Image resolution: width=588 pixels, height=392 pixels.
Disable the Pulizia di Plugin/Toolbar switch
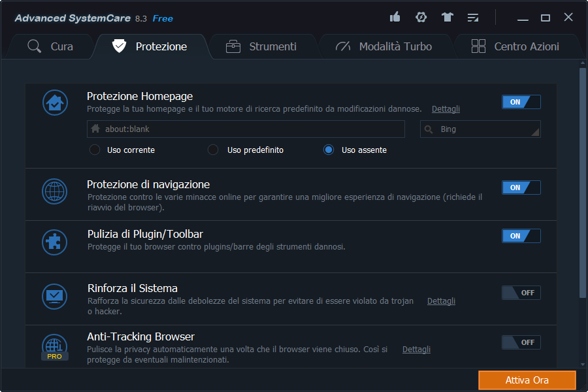tap(521, 236)
